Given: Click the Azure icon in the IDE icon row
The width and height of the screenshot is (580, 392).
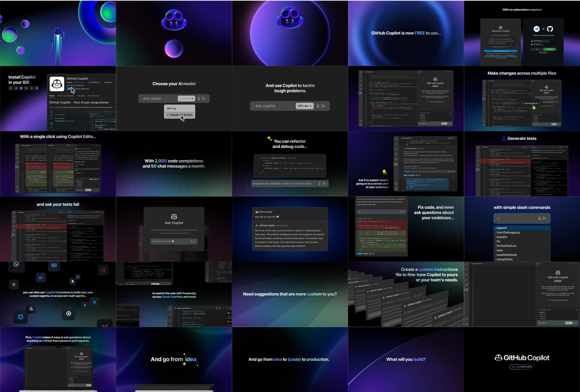Looking at the screenshot, I should (37, 88).
